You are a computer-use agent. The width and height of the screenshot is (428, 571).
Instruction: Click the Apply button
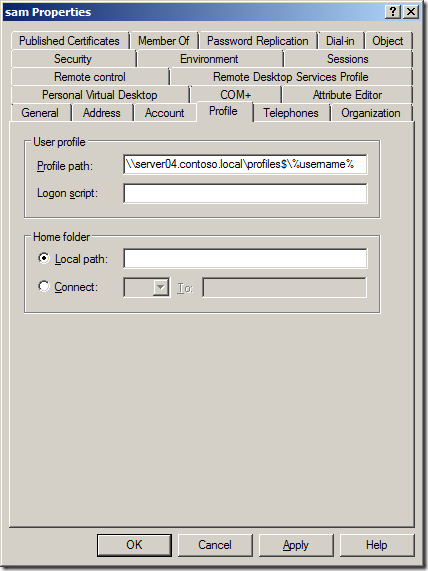point(296,545)
